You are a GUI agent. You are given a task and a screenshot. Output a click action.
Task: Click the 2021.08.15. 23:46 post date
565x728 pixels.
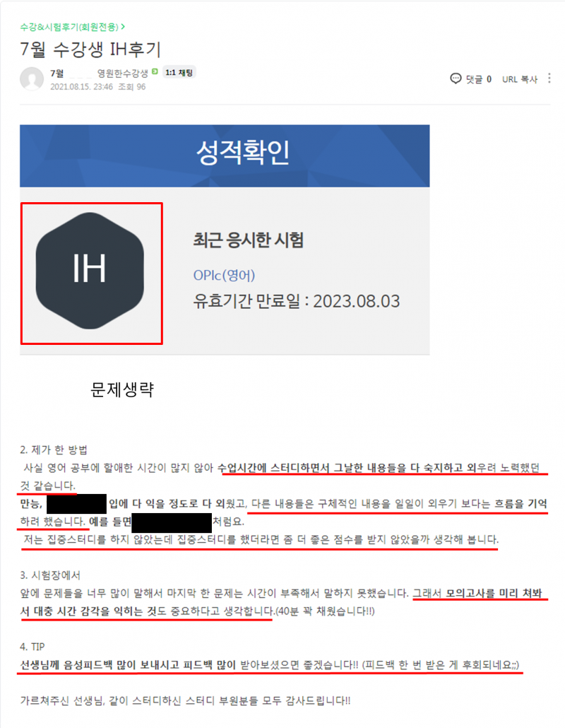click(x=82, y=87)
